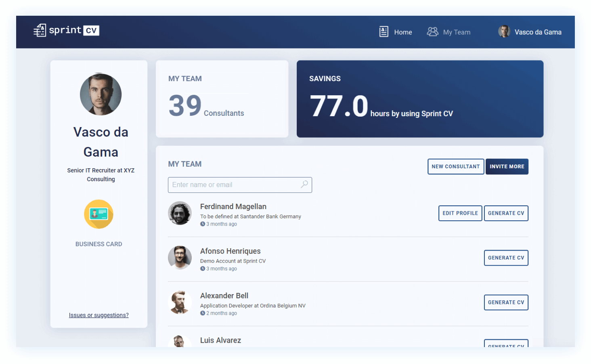Generate CV for Afonso Henriques
Screen dimensions: 591x364
coord(506,258)
